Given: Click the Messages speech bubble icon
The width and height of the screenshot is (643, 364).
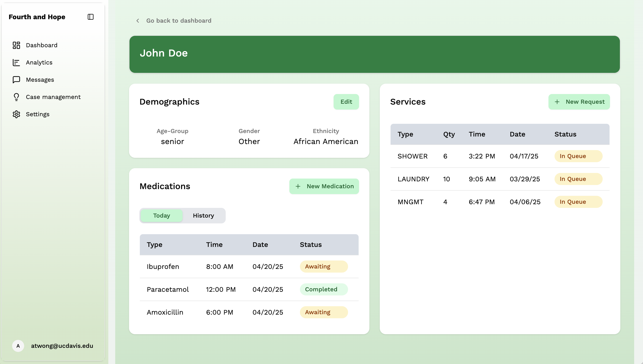Looking at the screenshot, I should point(16,80).
